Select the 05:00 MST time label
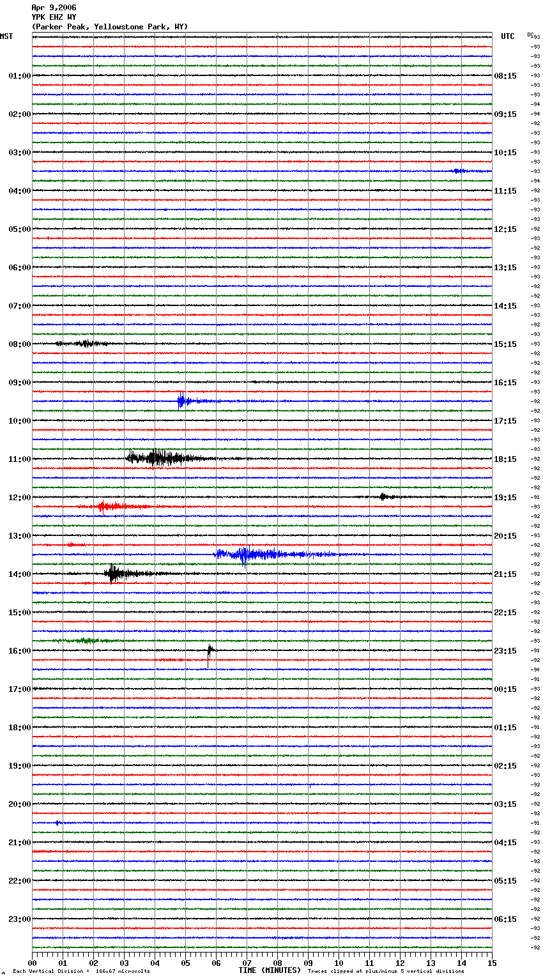This screenshot has height=980, width=543. pos(20,229)
